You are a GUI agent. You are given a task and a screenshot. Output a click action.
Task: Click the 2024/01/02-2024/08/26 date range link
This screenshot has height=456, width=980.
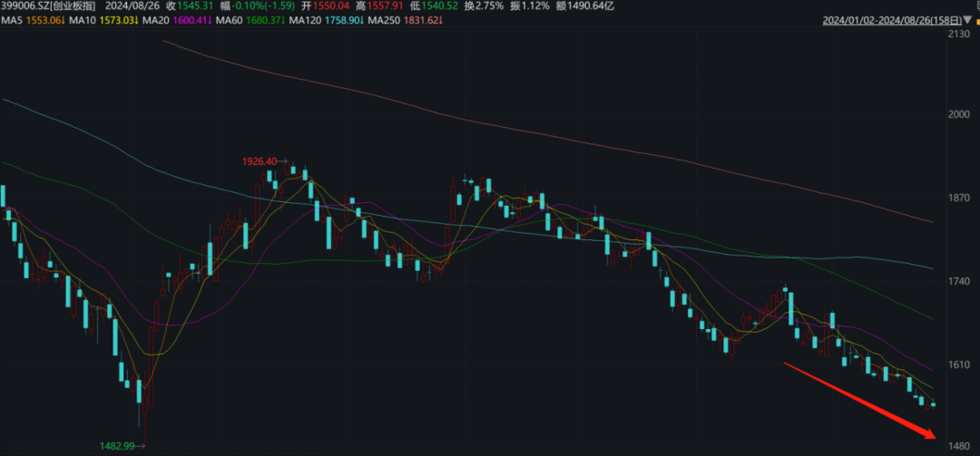[x=893, y=21]
